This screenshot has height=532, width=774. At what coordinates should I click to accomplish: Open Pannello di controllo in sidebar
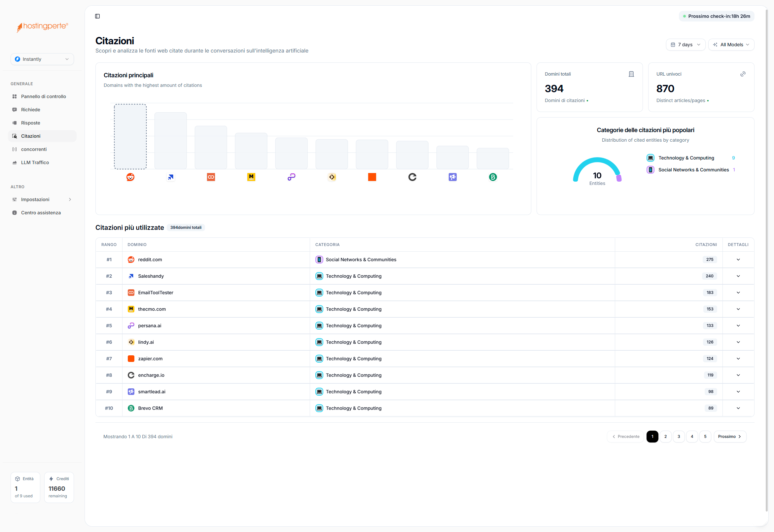pyautogui.click(x=43, y=96)
